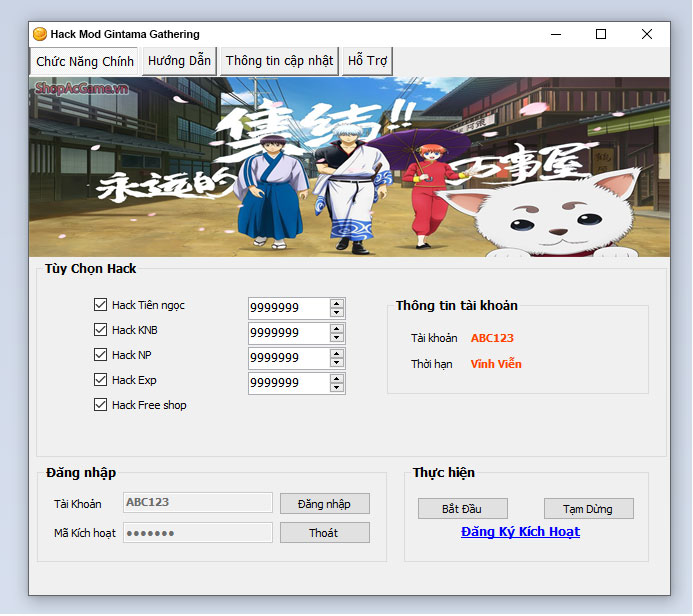Image resolution: width=693 pixels, height=616 pixels.
Task: Increase the Hack KNB value with up arrow
Action: coord(337,329)
